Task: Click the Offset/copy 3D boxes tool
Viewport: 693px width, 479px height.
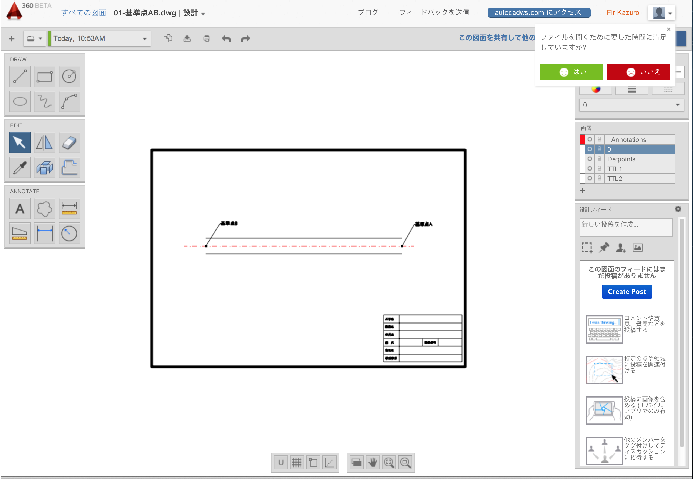Action: coord(45,167)
